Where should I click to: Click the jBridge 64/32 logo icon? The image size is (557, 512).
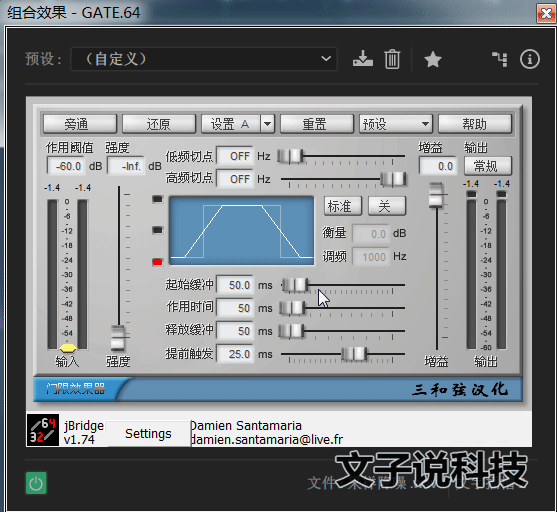point(43,430)
